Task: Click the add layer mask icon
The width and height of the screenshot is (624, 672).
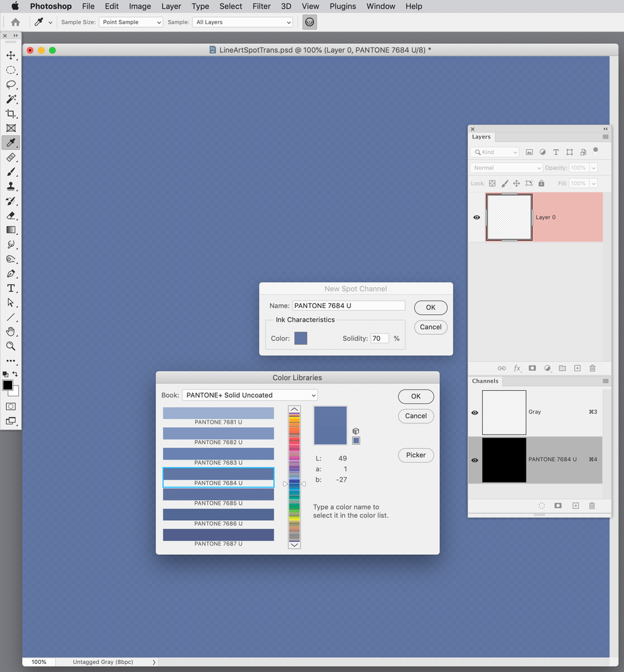Action: [532, 368]
